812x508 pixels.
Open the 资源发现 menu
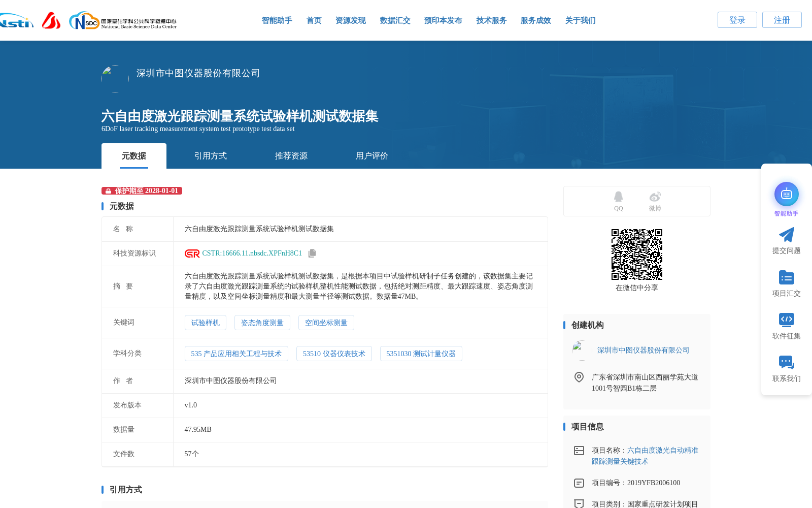click(x=350, y=20)
